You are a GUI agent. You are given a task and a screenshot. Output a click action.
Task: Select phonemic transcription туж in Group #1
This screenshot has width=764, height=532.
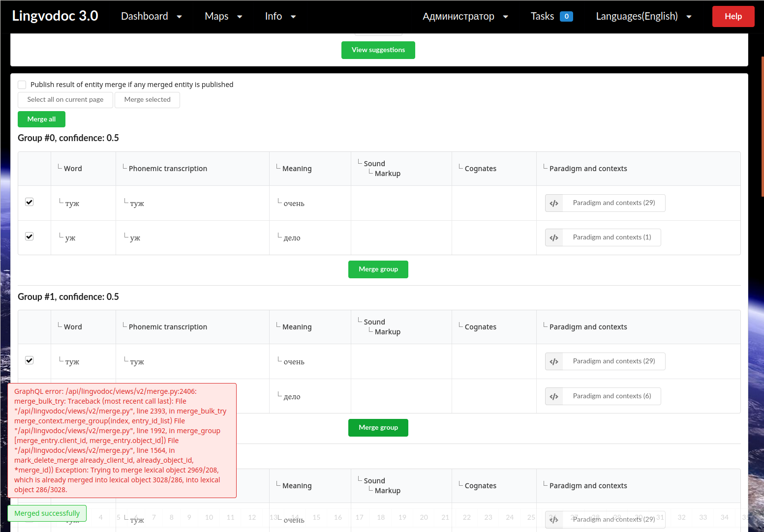tap(137, 362)
